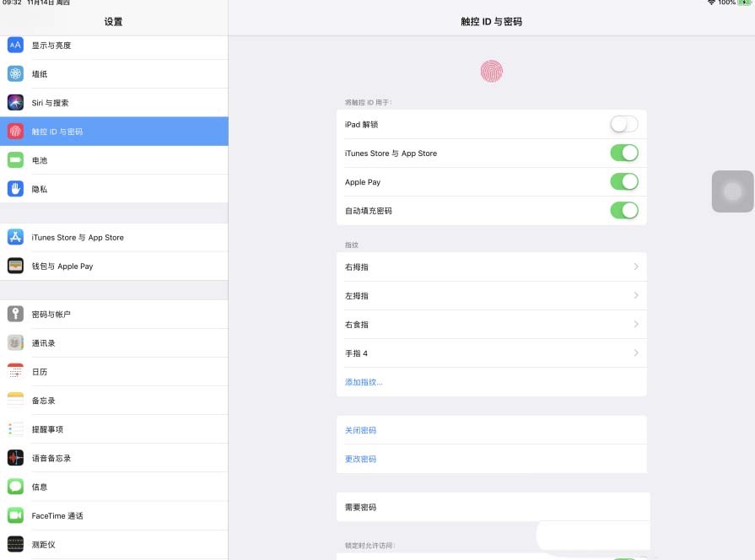Tap 更改密码 to change passcode

point(361,459)
